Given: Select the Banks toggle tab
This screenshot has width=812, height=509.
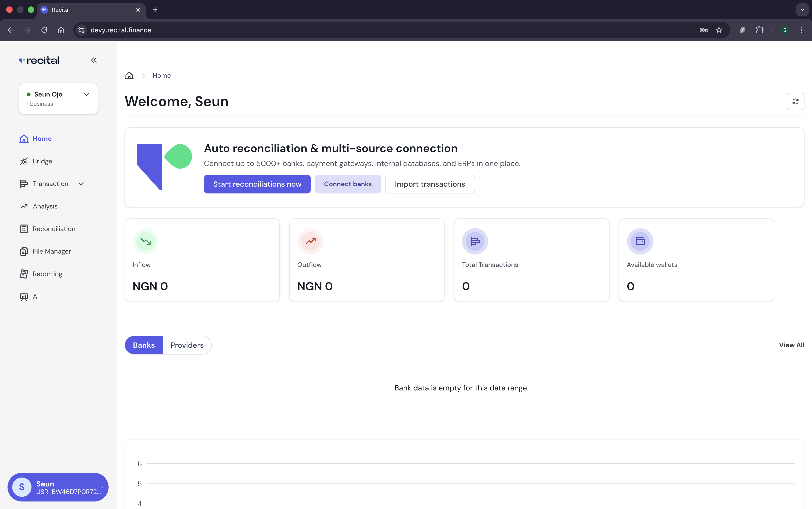Looking at the screenshot, I should pos(144,345).
